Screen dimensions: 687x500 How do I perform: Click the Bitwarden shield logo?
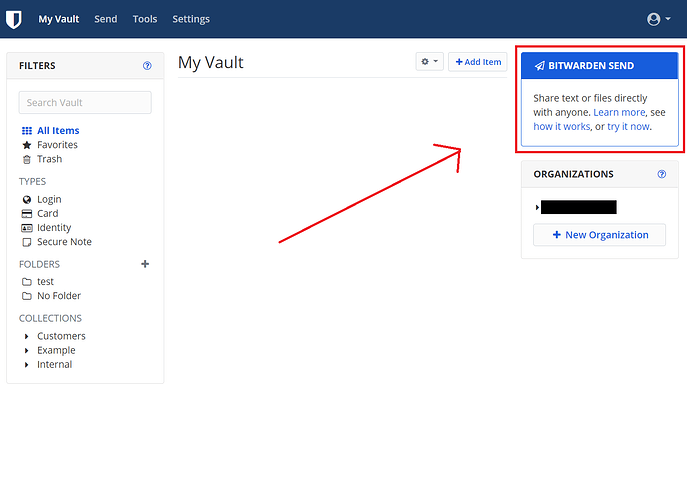(x=14, y=19)
